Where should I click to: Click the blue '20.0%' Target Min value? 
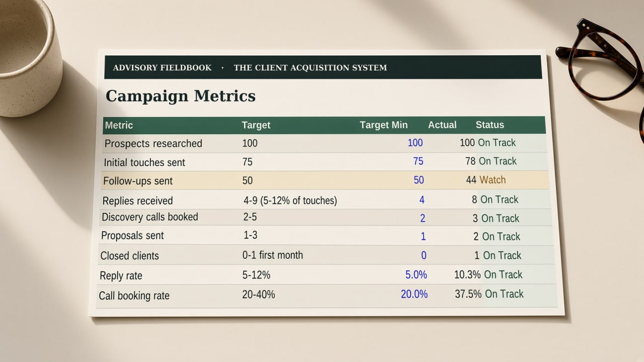[x=414, y=294]
